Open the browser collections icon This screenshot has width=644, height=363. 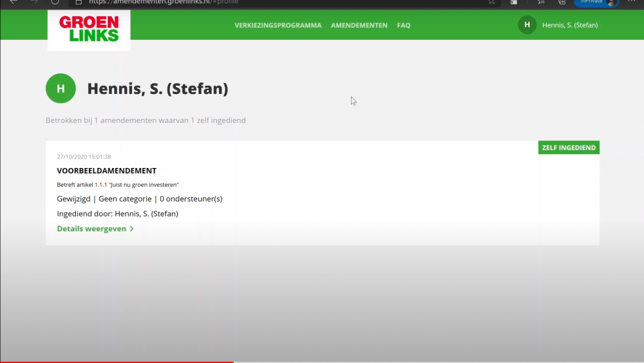(562, 2)
